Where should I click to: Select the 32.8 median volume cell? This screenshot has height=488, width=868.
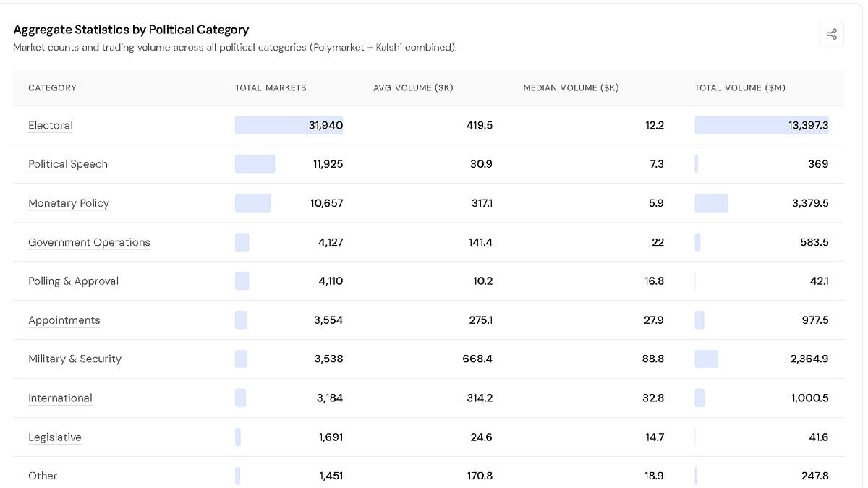point(653,398)
